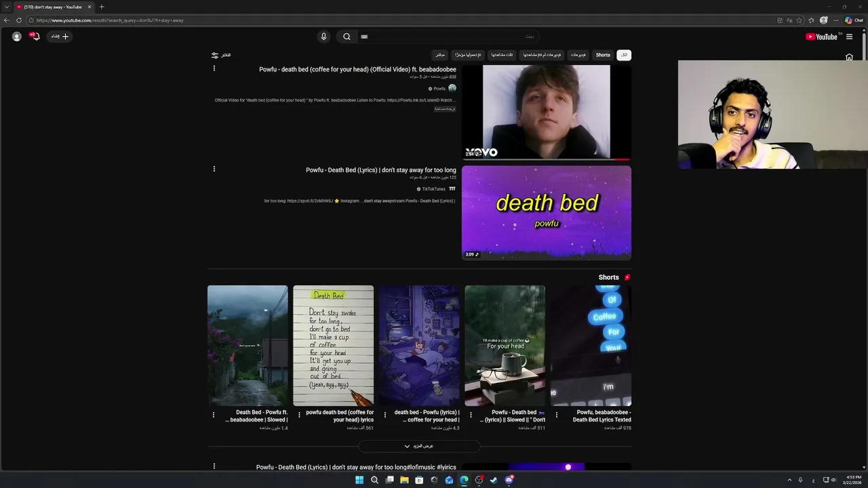The image size is (868, 488).
Task: Open the Windows Start menu
Action: pos(359,480)
